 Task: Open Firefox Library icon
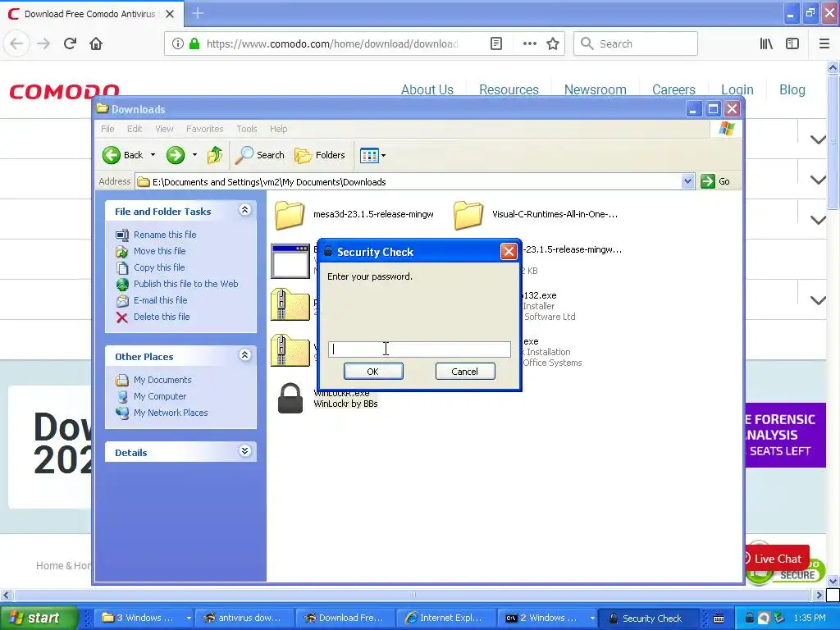click(x=766, y=43)
